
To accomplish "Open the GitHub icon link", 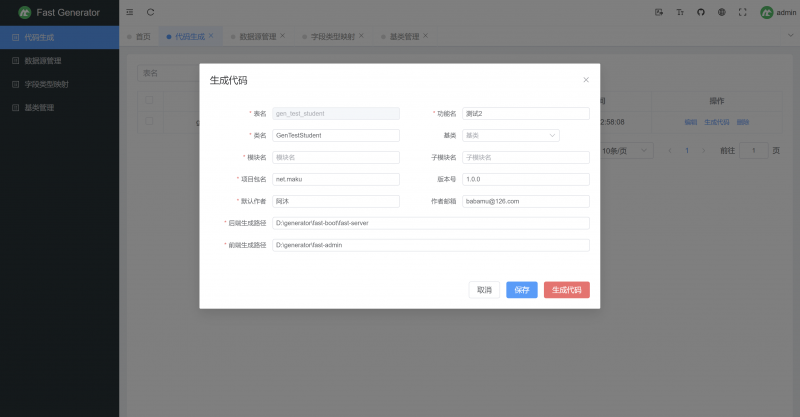I will coord(701,12).
